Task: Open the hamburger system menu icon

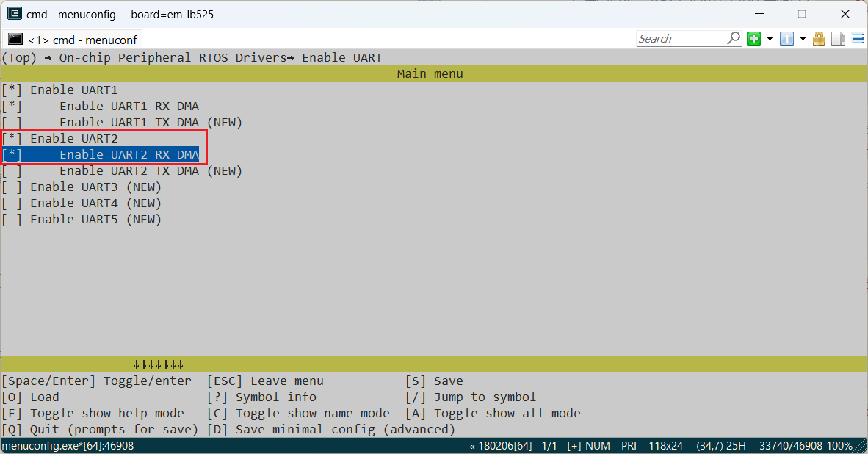Action: [858, 39]
